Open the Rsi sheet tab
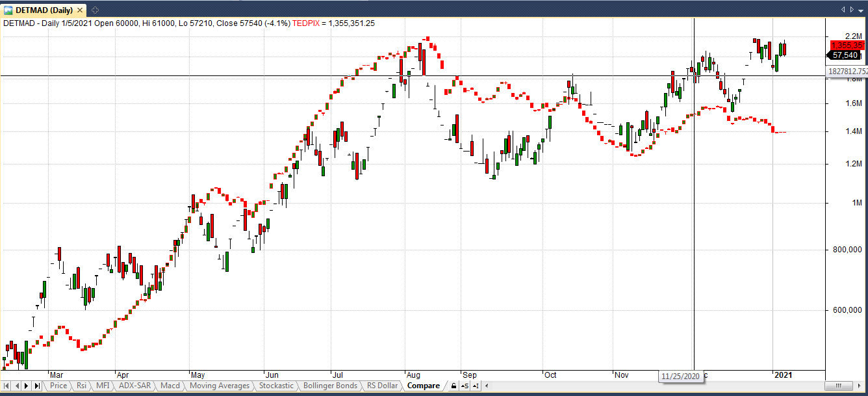This screenshot has height=396, width=868. pyautogui.click(x=81, y=386)
